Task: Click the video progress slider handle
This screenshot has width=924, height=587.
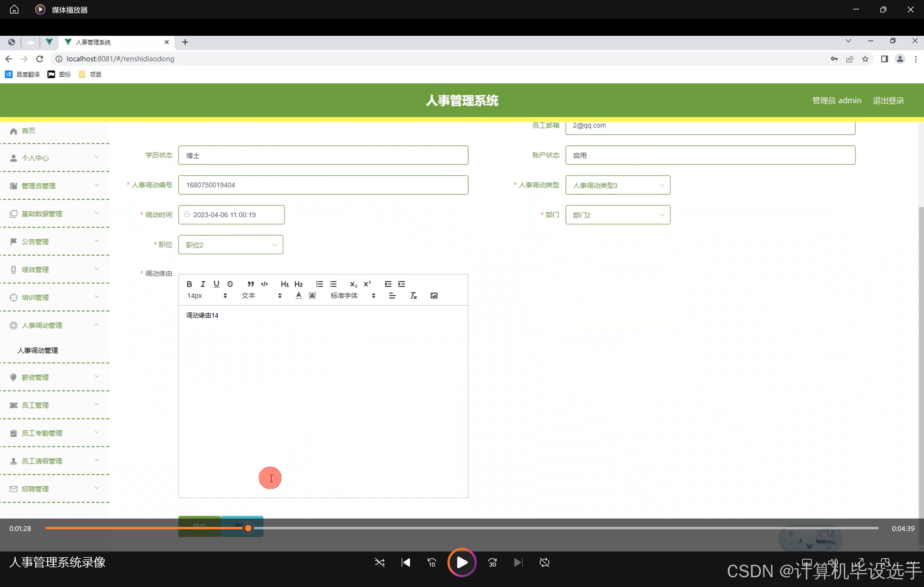Action: click(248, 528)
